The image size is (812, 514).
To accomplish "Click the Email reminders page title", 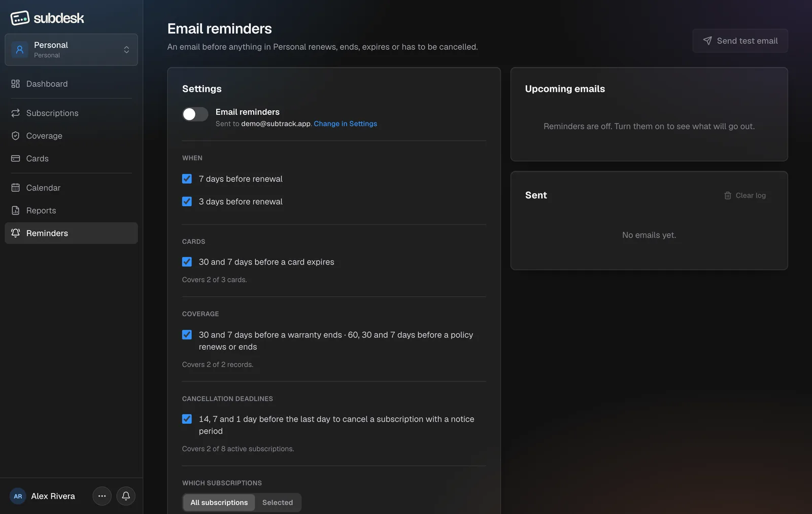I will pos(220,28).
